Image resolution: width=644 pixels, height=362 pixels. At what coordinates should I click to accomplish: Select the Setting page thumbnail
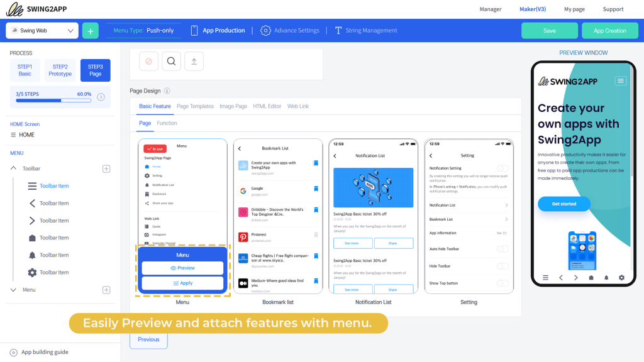(x=469, y=216)
